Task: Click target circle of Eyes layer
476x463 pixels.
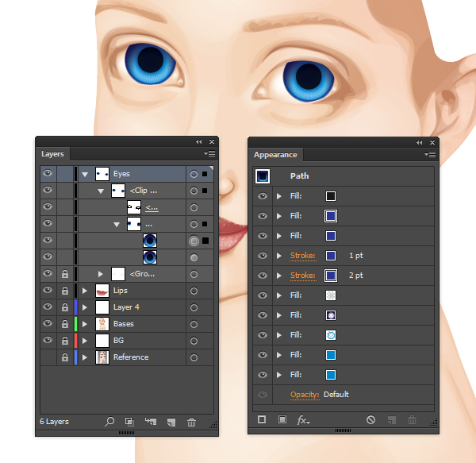Action: click(x=194, y=174)
